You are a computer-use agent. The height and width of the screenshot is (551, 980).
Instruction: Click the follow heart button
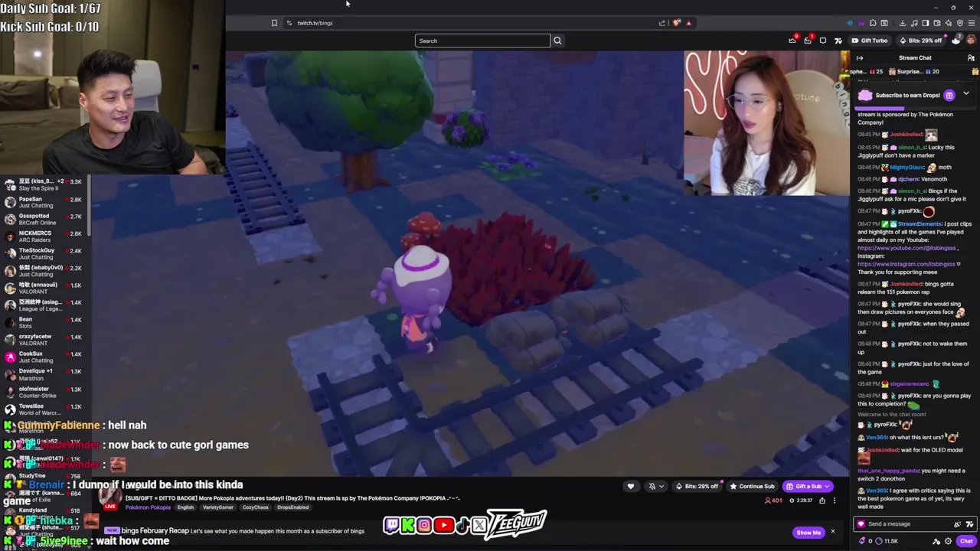(x=631, y=487)
